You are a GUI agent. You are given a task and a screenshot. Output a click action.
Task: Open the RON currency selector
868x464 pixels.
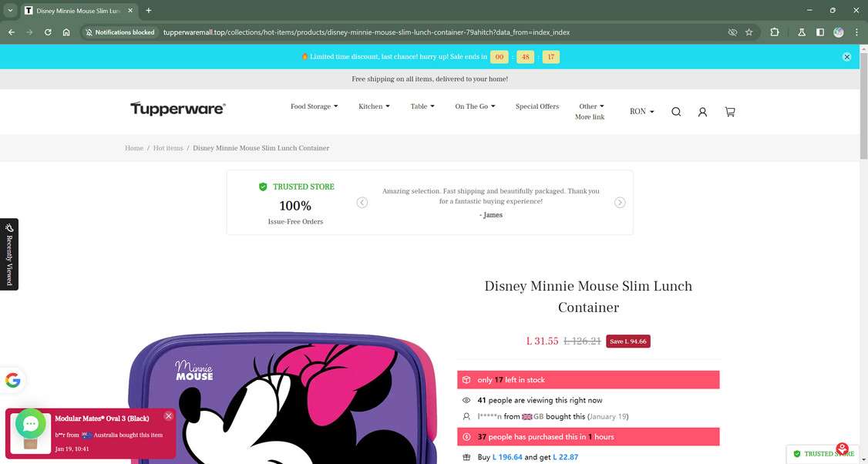[641, 111]
